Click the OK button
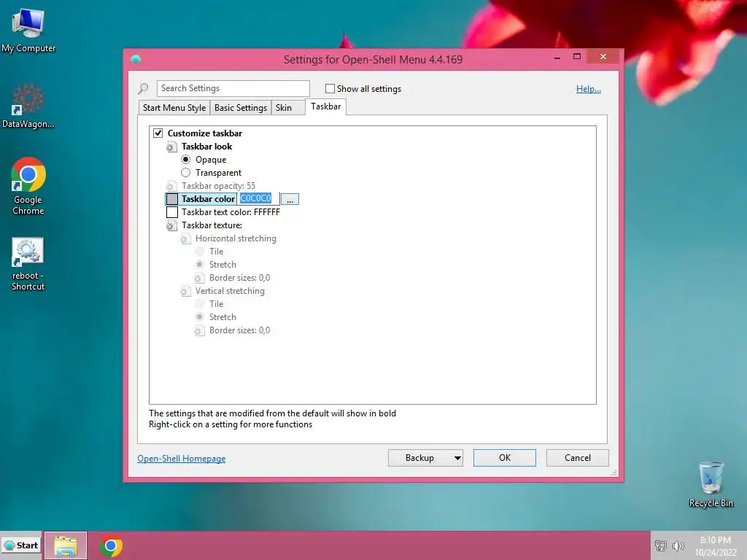This screenshot has height=560, width=747. click(505, 458)
